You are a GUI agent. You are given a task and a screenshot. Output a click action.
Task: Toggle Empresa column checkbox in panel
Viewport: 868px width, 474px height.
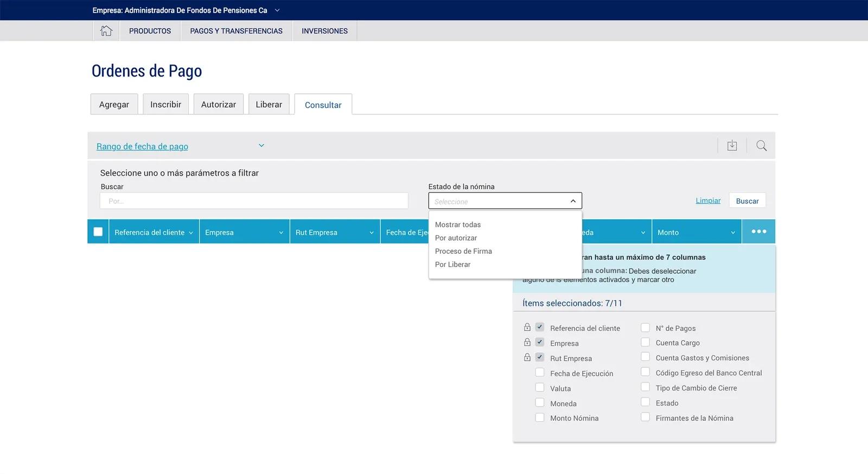(540, 342)
